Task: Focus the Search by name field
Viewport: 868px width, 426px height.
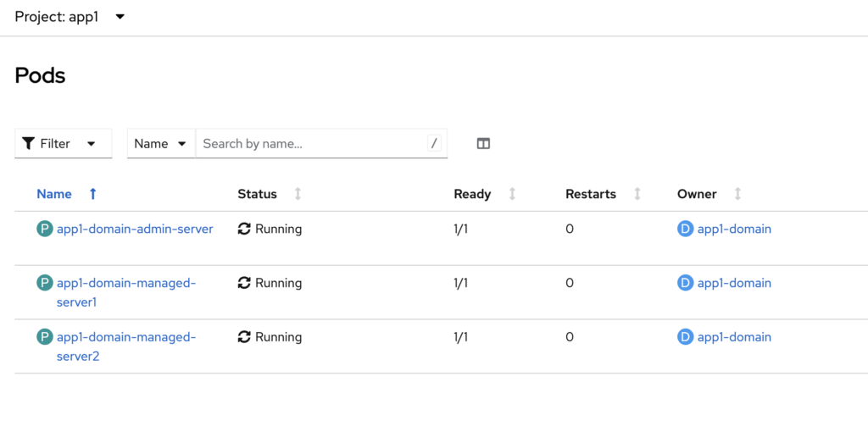Action: [x=309, y=144]
